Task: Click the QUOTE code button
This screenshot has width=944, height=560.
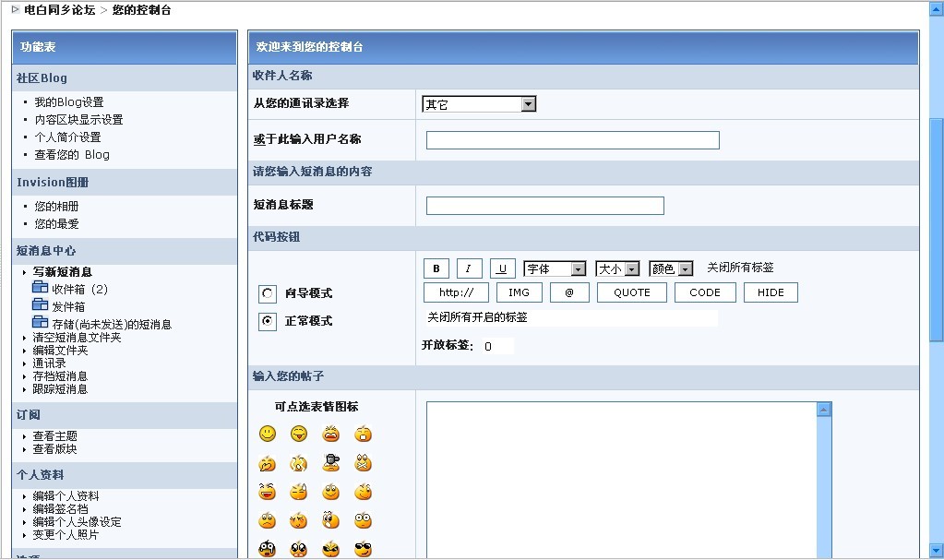Action: [x=631, y=292]
